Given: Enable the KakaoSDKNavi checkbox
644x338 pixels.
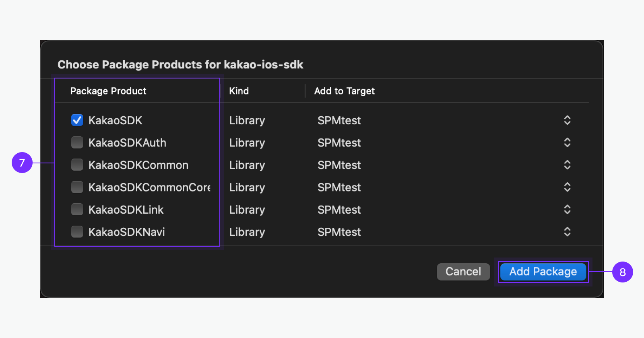Looking at the screenshot, I should click(77, 232).
